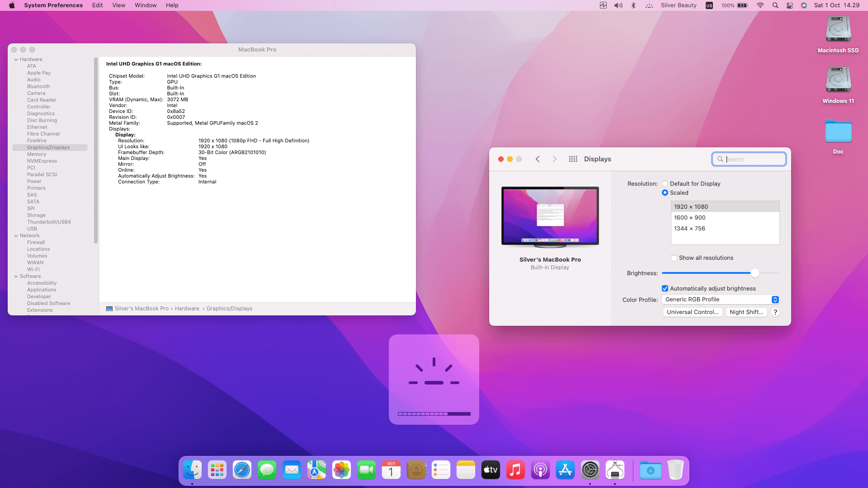
Task: Click Silver's MacBook Pro display thumbnail
Action: click(x=550, y=217)
